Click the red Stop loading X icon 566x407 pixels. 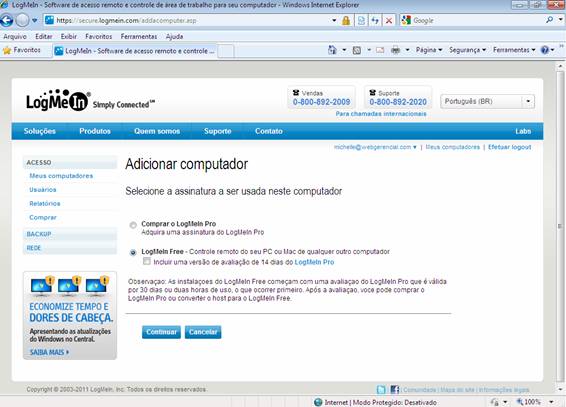389,21
